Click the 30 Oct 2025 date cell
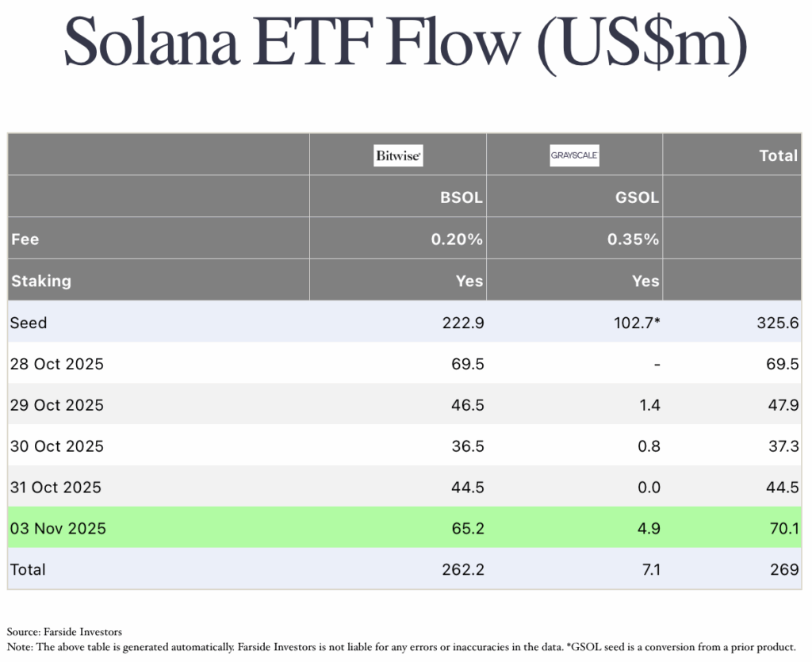 tap(56, 446)
